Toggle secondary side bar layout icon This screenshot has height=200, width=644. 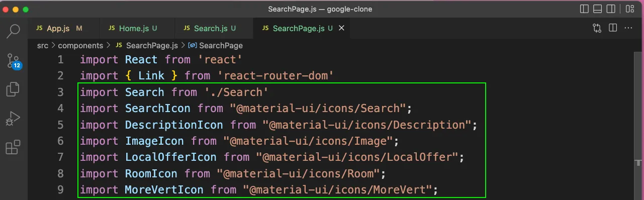[x=611, y=9]
